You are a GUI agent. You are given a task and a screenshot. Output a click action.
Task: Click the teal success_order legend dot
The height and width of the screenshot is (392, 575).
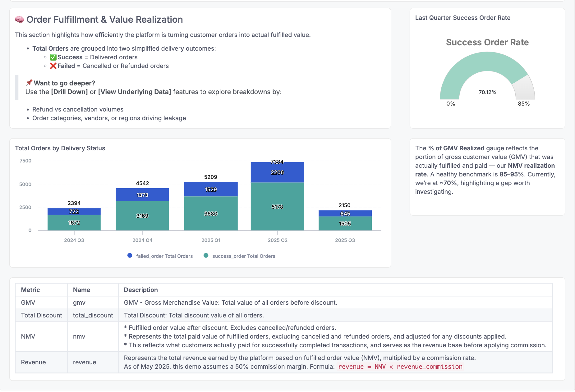206,256
